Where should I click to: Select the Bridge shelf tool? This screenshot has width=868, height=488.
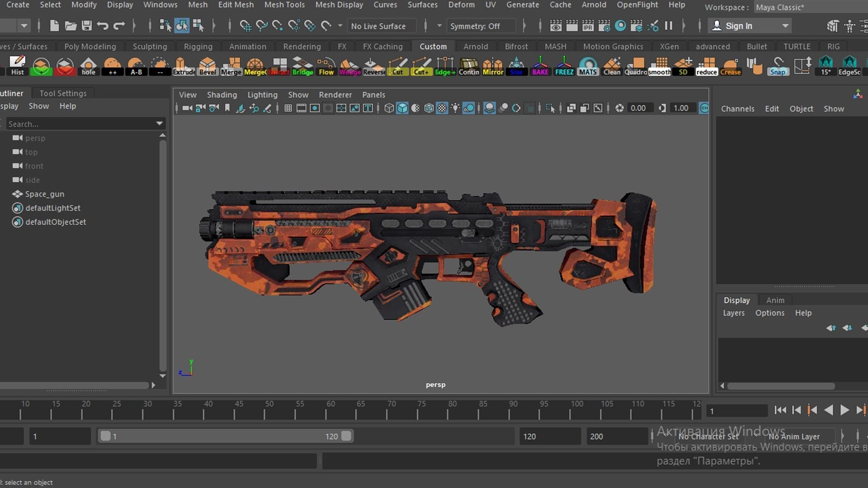[303, 66]
